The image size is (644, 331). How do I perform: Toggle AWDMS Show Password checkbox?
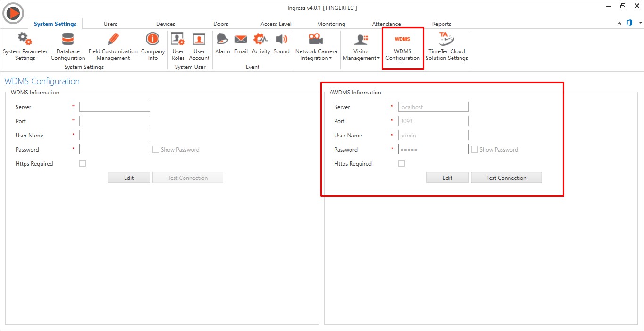[x=475, y=149]
